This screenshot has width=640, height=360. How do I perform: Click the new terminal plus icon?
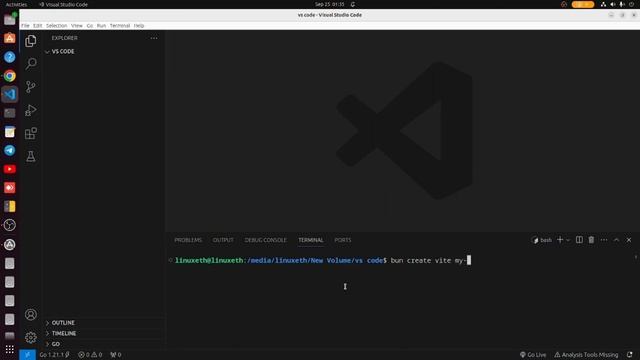click(x=560, y=240)
